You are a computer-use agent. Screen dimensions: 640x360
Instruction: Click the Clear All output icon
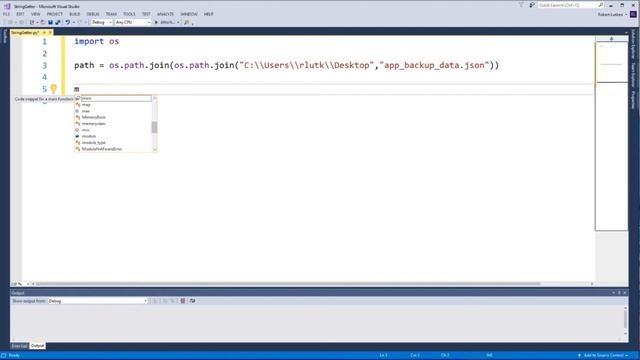[183, 301]
